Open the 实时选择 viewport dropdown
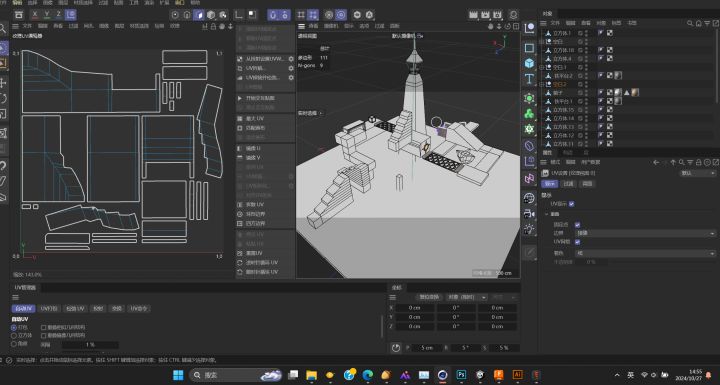 311,113
